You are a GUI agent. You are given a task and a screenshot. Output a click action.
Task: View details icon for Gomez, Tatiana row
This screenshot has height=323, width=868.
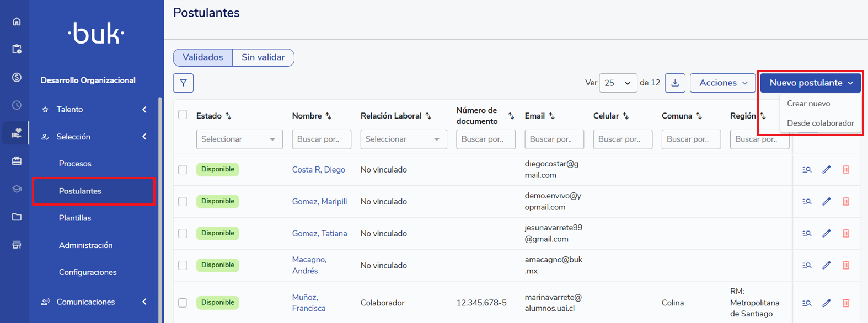click(x=806, y=234)
